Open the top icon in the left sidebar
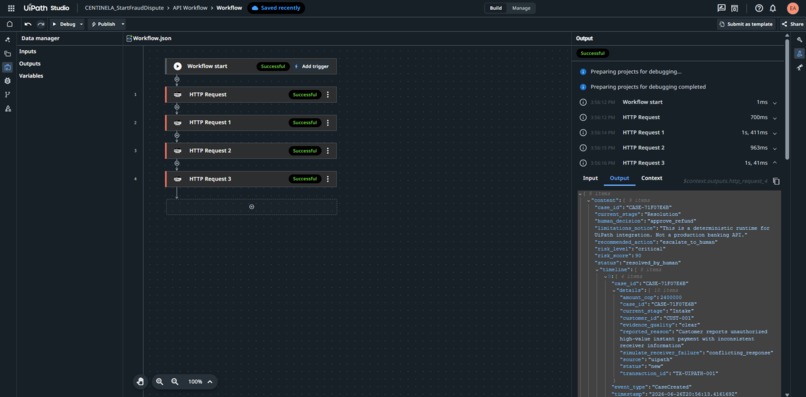Image resolution: width=806 pixels, height=397 pixels. [x=8, y=40]
